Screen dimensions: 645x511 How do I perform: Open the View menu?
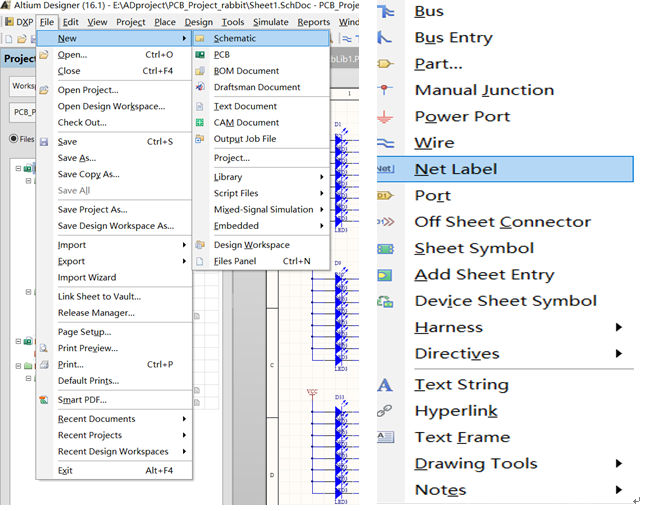point(97,22)
